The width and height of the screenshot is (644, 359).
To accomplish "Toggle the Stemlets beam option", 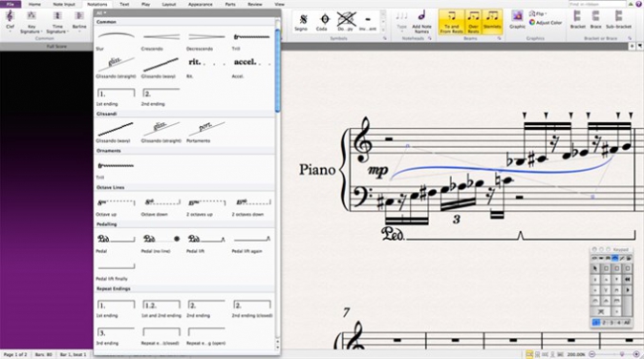I will click(492, 22).
